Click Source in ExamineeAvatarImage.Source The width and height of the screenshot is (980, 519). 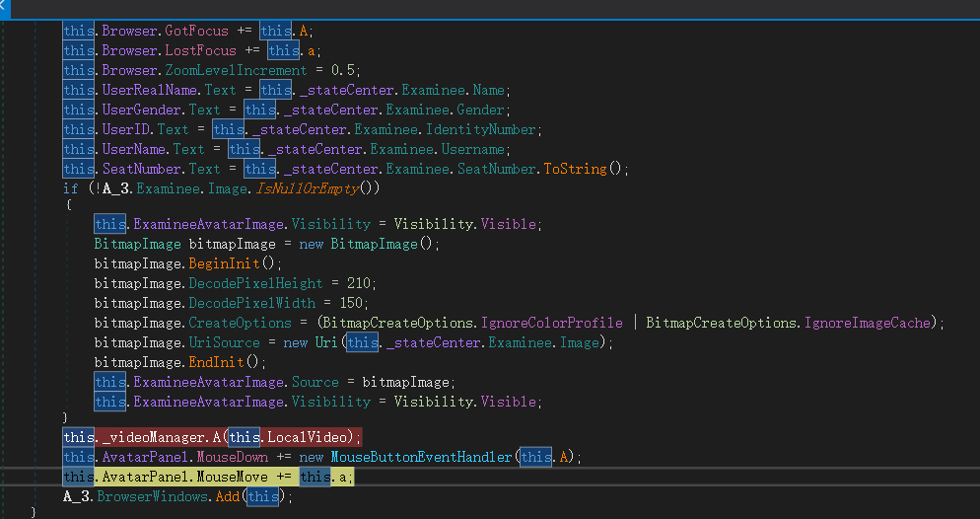point(315,382)
